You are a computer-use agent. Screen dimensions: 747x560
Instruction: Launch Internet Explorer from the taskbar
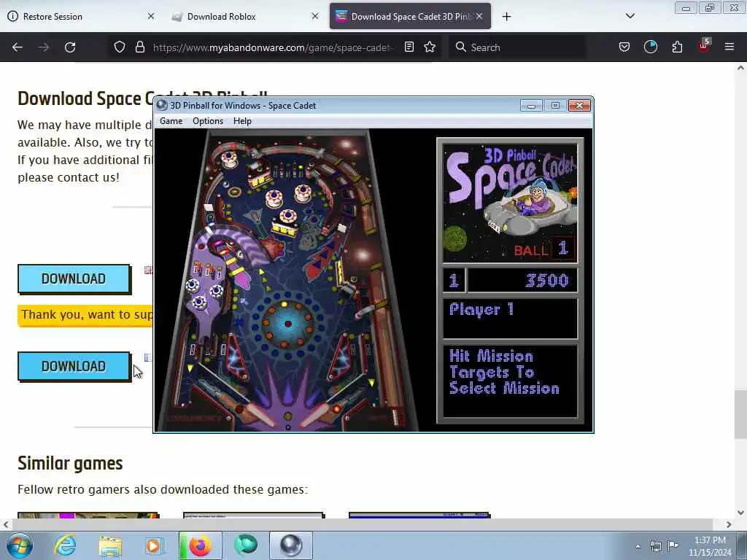65,545
